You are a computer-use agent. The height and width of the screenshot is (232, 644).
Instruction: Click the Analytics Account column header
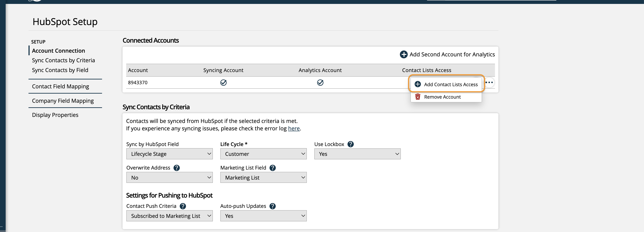point(320,70)
